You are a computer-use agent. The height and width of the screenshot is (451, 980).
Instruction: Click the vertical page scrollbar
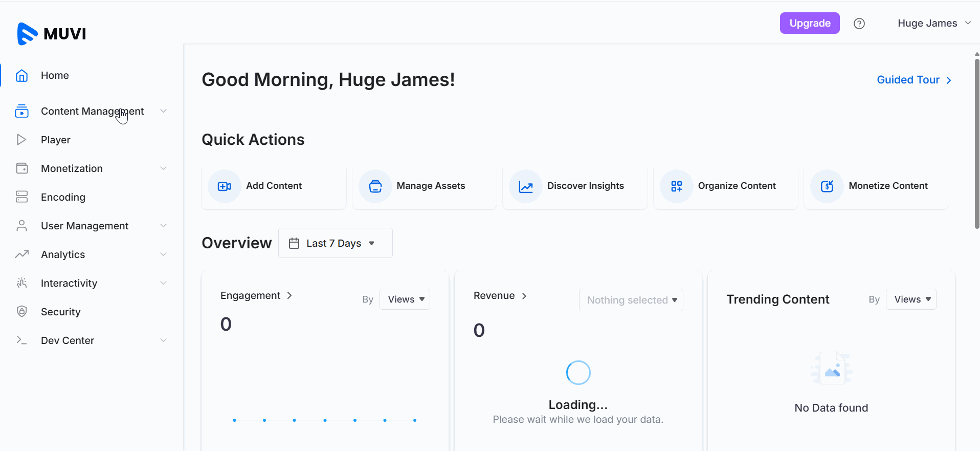[976, 143]
